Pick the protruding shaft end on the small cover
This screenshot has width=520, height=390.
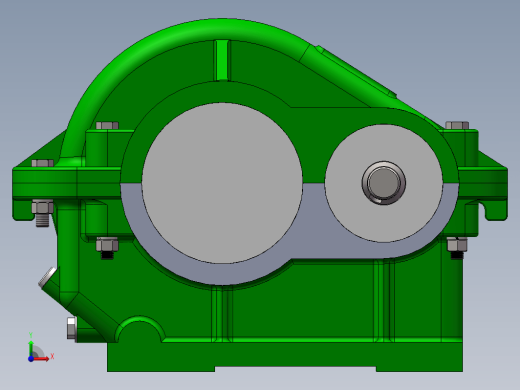[x=384, y=183]
